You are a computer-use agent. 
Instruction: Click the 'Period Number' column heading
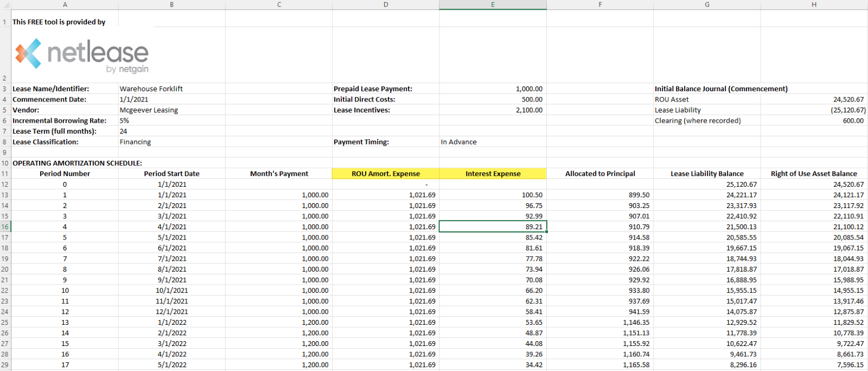click(x=65, y=174)
